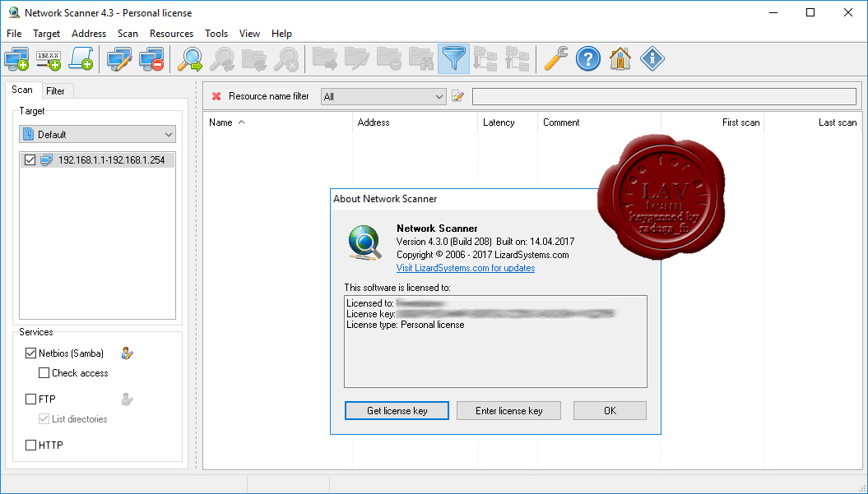Switch to the Filter tab

[x=55, y=91]
